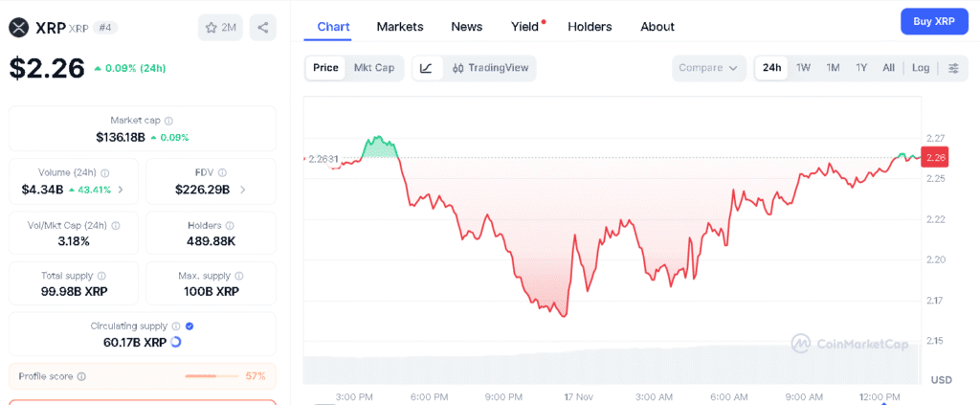
Task: Click the 99.98B XRP total supply value
Action: click(74, 291)
